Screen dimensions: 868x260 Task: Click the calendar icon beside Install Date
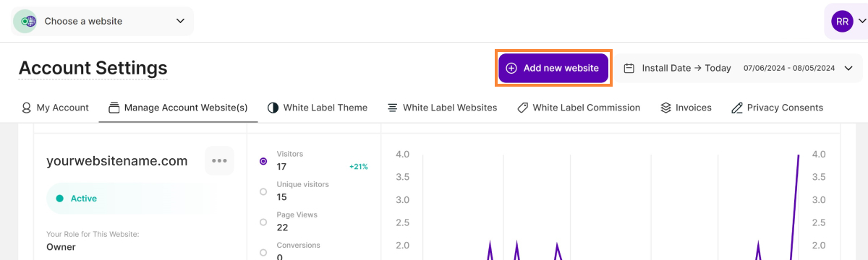click(x=629, y=68)
